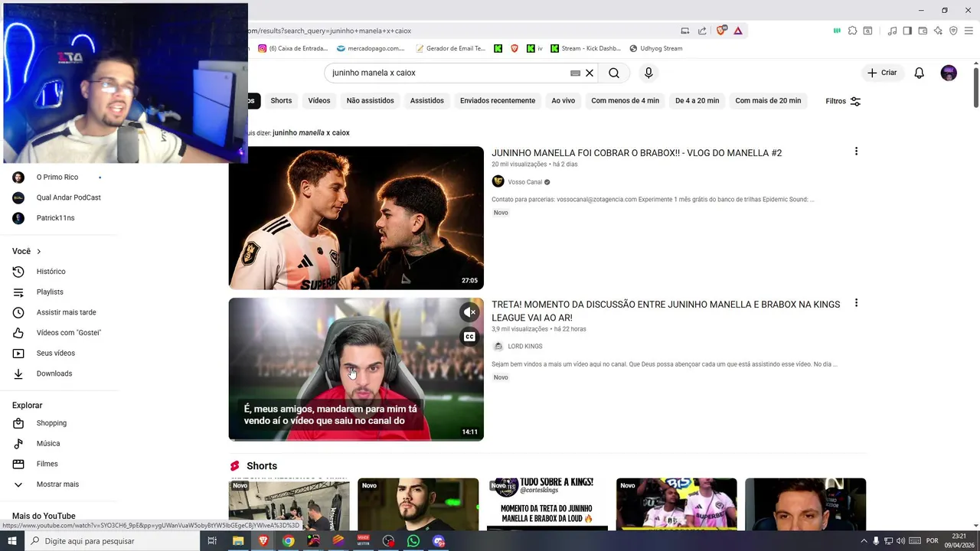Open the notifications bell
Image resolution: width=980 pixels, height=551 pixels.
click(919, 73)
